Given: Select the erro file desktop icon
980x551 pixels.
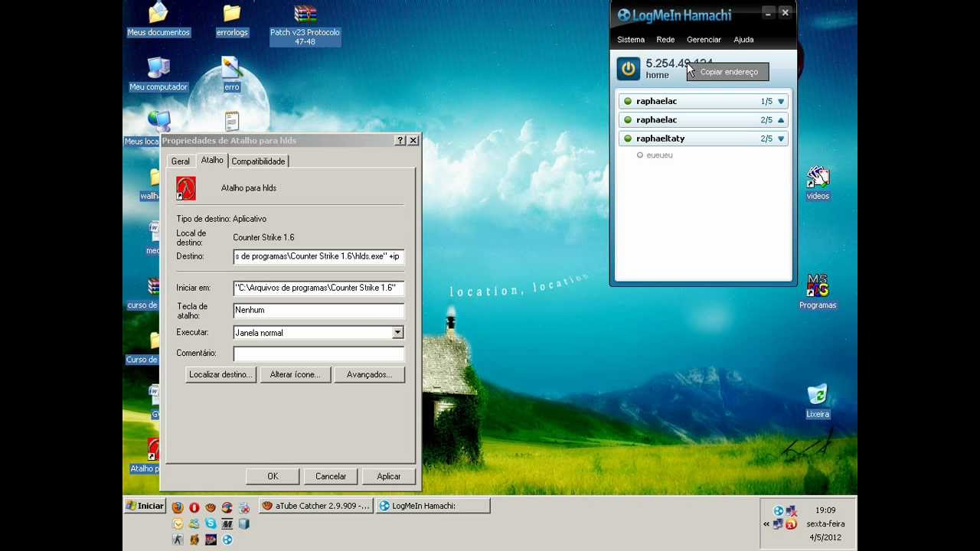Looking at the screenshot, I should 232,74.
